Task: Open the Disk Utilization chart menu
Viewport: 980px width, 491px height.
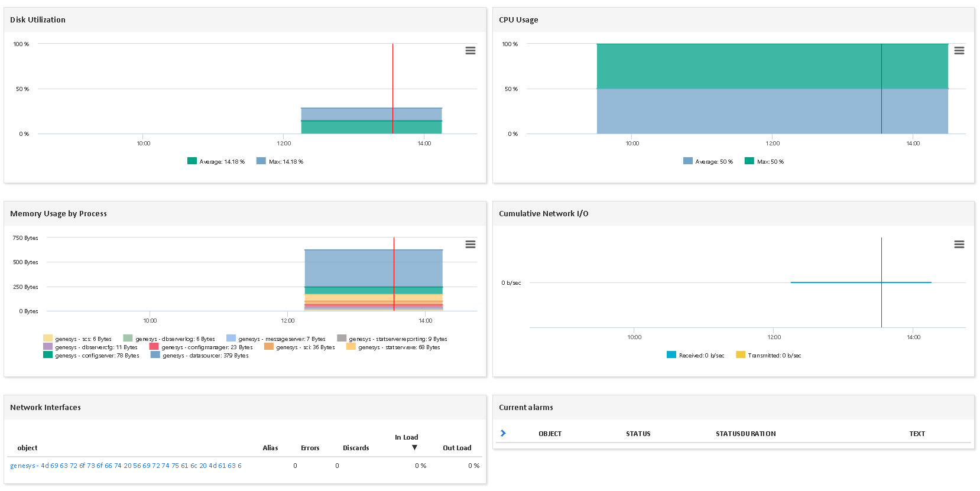Action: click(x=470, y=51)
